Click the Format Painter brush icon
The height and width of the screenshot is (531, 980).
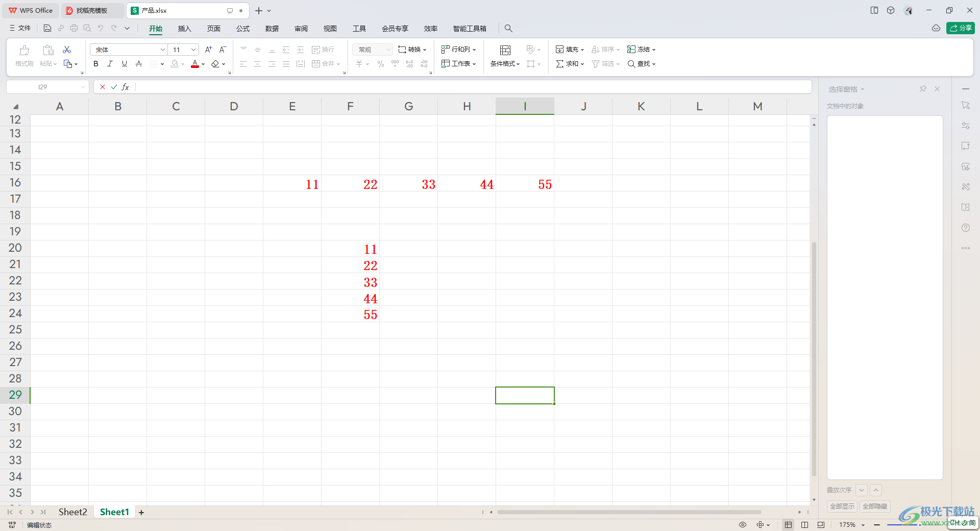click(24, 50)
